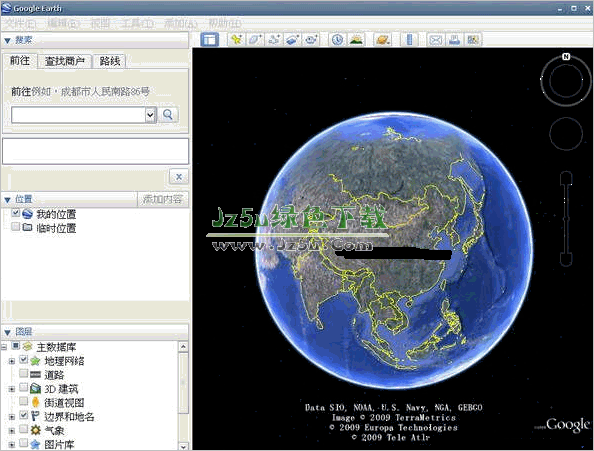Show sunlight across the landscape icon
The width and height of the screenshot is (594, 451).
coord(356,39)
